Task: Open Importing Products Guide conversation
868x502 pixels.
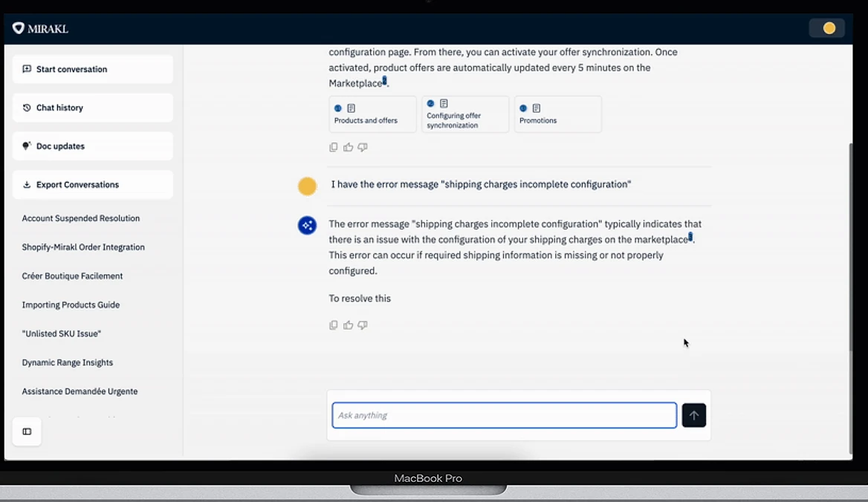Action: pyautogui.click(x=71, y=304)
